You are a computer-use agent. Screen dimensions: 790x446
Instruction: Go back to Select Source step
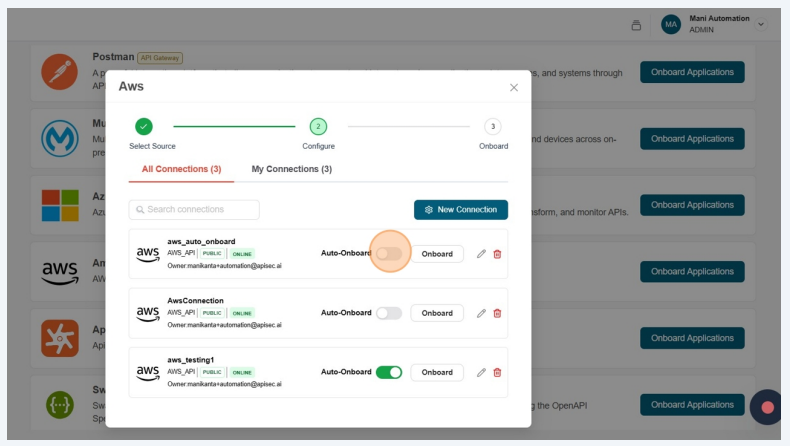coord(144,127)
